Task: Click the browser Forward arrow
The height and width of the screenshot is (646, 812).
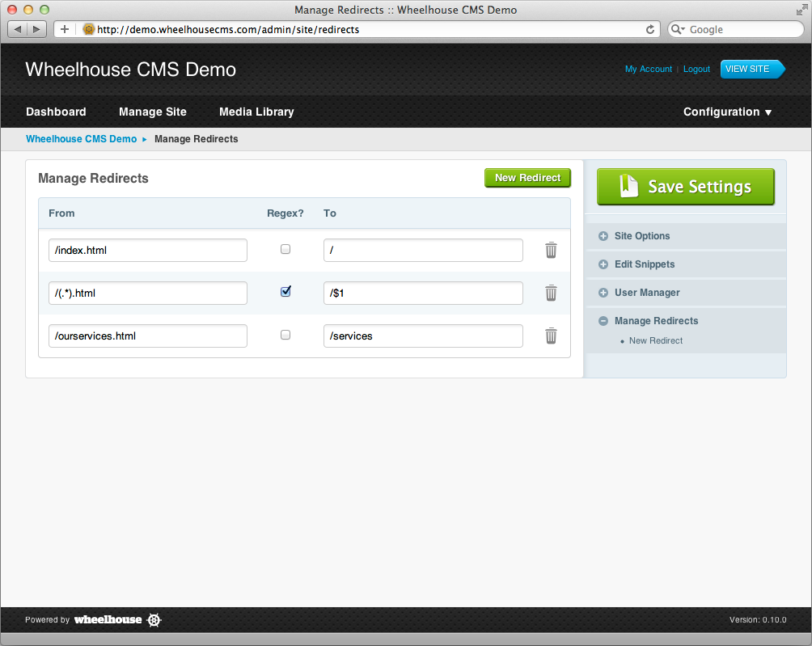Action: click(x=36, y=29)
